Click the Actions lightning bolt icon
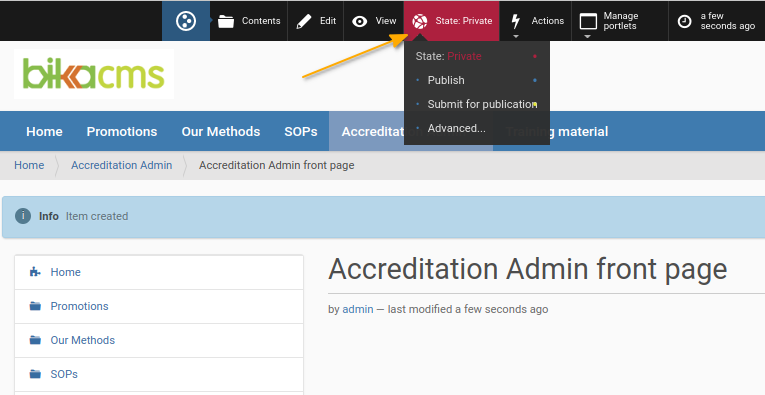This screenshot has height=395, width=765. click(515, 21)
